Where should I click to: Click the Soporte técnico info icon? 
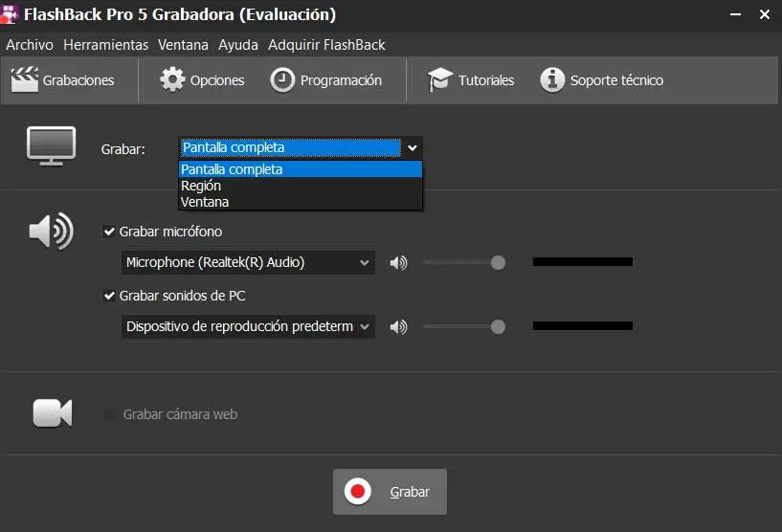(552, 79)
